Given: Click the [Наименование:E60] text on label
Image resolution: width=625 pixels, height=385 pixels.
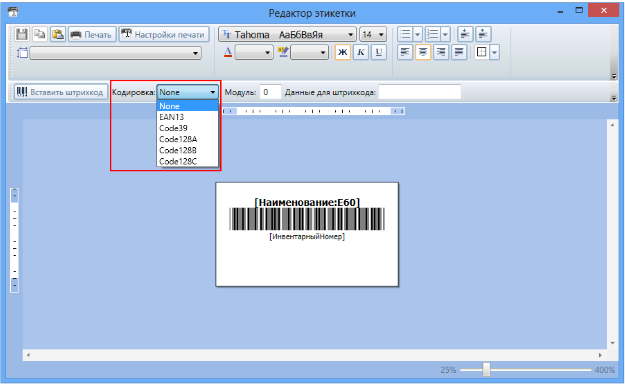Looking at the screenshot, I should (307, 202).
